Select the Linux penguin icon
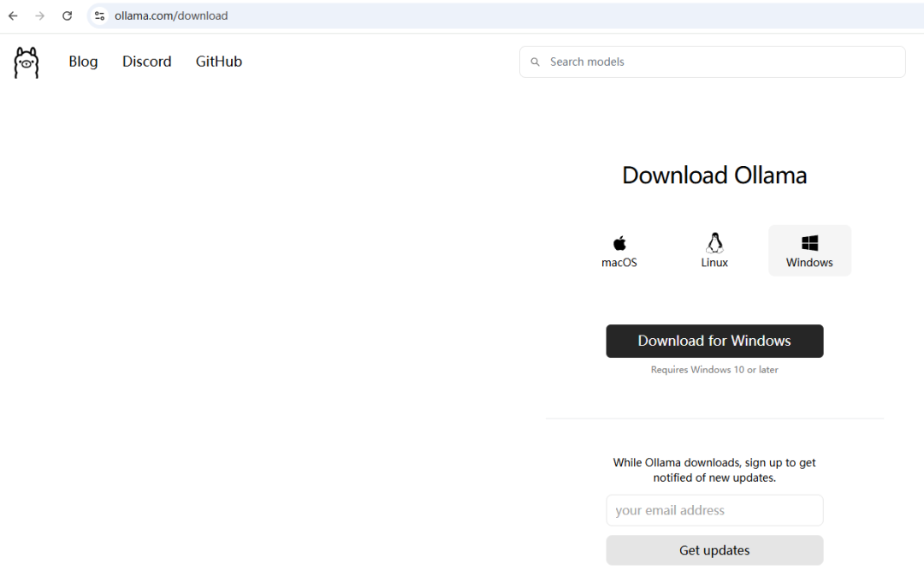 [714, 242]
